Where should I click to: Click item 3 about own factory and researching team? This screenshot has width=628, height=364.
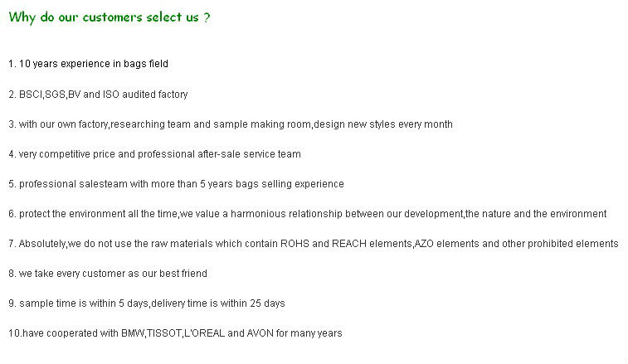coord(231,124)
